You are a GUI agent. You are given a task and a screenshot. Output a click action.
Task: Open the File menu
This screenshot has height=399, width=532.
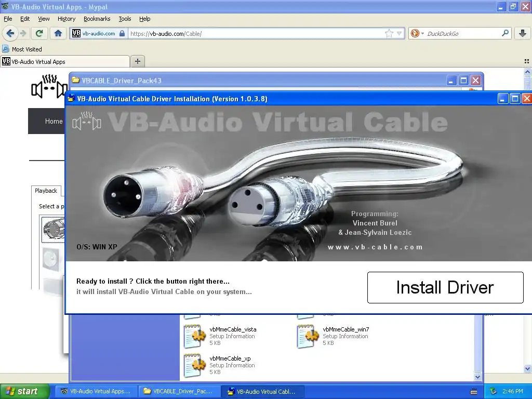[8, 19]
